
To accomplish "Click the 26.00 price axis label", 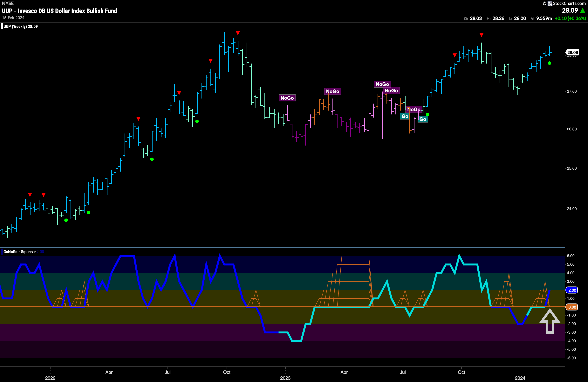I will click(572, 129).
